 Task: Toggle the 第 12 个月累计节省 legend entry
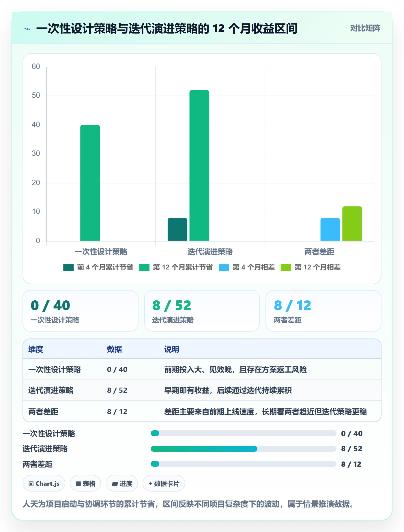coord(176,267)
